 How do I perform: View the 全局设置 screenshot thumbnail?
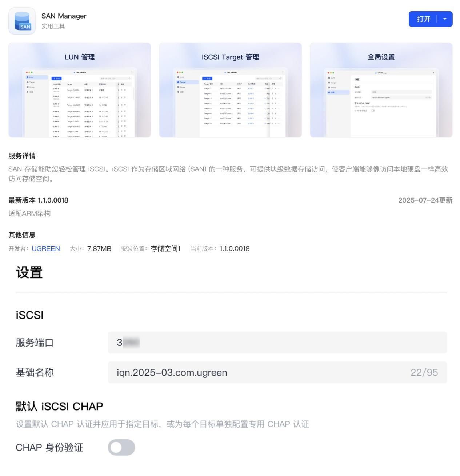pos(381,90)
